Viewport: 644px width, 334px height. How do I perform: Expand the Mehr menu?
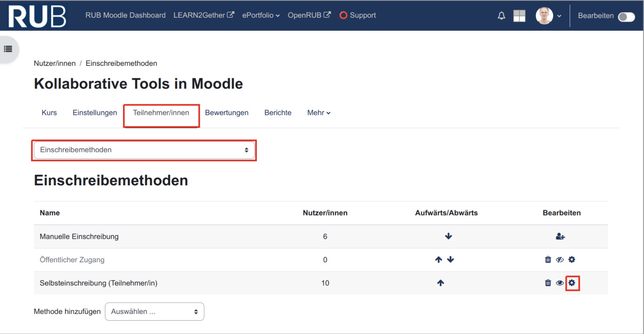coord(319,113)
